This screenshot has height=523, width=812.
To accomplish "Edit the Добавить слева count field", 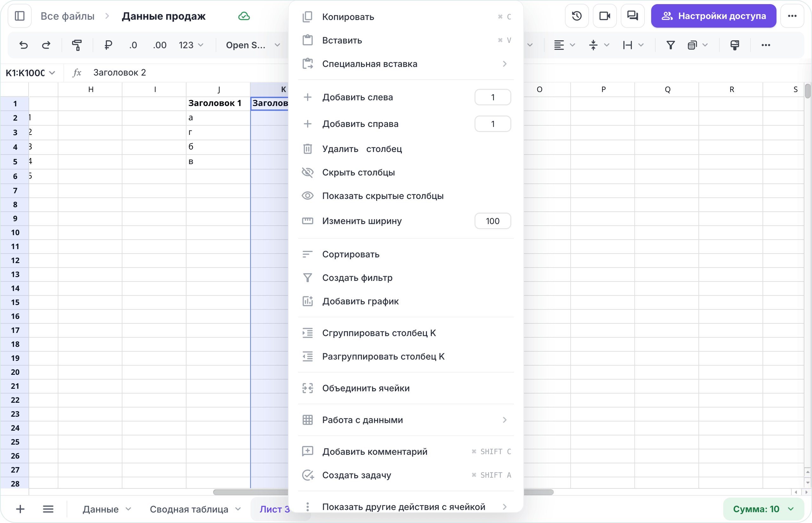I will point(493,97).
